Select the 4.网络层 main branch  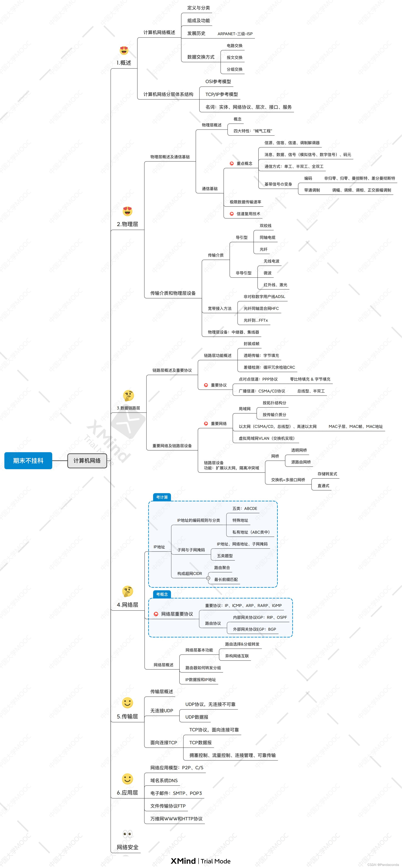click(x=128, y=605)
